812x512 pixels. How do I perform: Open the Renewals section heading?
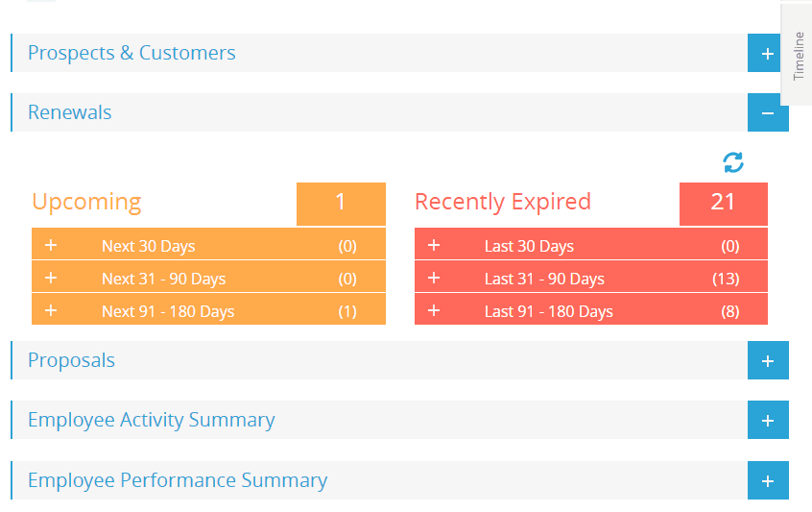[x=70, y=112]
